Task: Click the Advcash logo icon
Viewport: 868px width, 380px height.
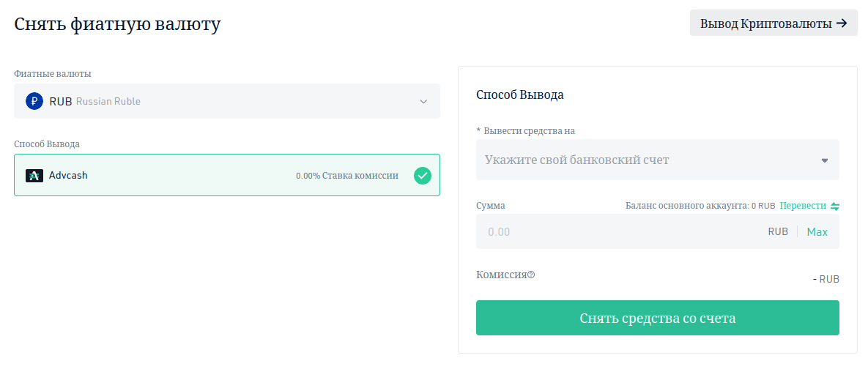Action: [34, 176]
